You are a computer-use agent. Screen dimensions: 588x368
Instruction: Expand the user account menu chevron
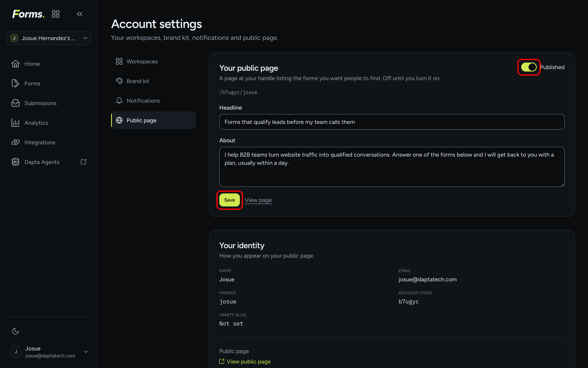pyautogui.click(x=86, y=352)
